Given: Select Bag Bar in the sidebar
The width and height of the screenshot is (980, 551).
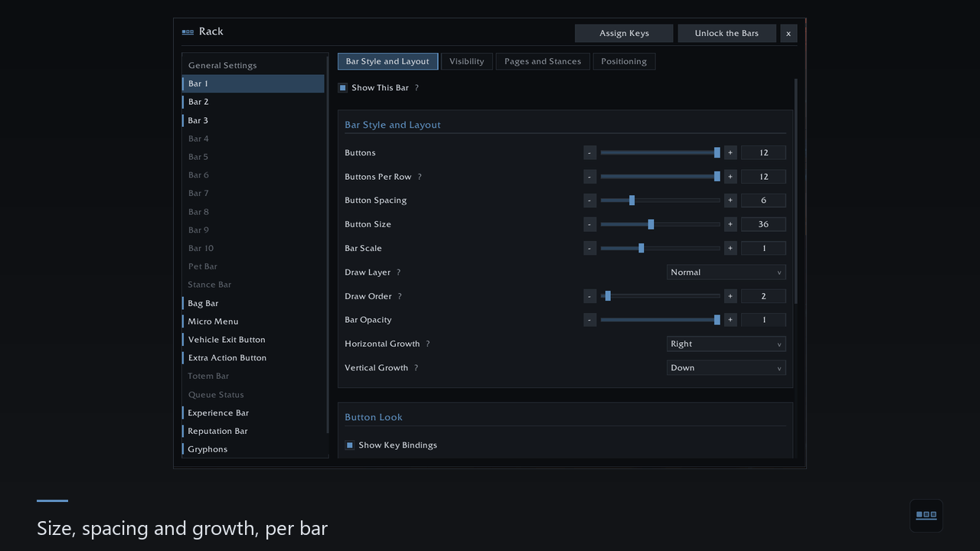Looking at the screenshot, I should tap(253, 303).
